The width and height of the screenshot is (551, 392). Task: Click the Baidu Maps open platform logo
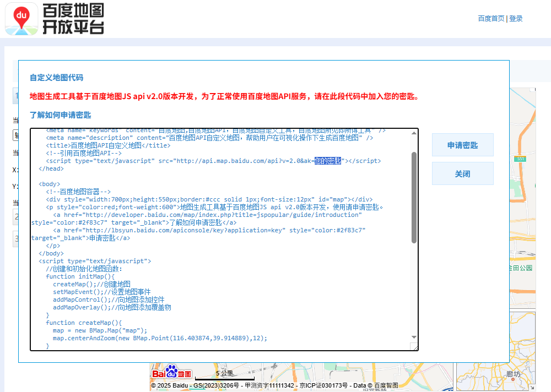point(55,19)
